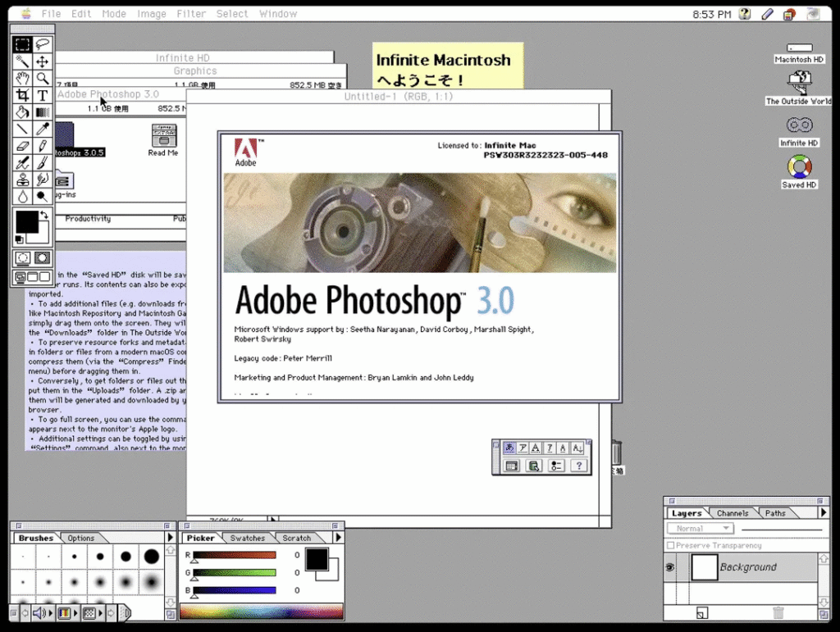Open the Image menu
This screenshot has width=840, height=632.
click(x=152, y=14)
